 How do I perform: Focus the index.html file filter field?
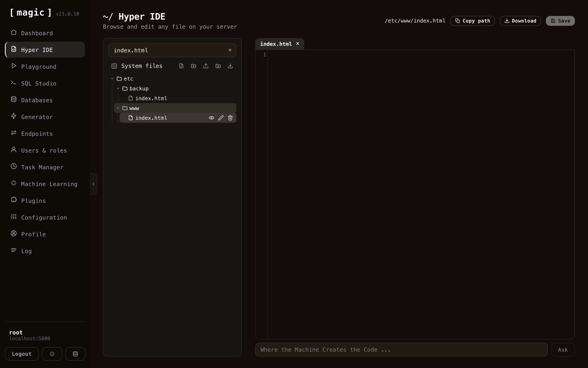pyautogui.click(x=172, y=50)
